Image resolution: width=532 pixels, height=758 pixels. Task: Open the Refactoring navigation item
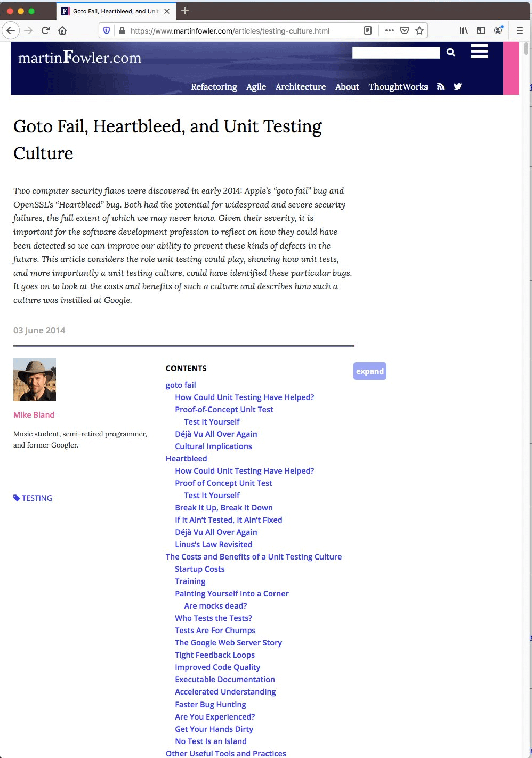click(x=214, y=87)
